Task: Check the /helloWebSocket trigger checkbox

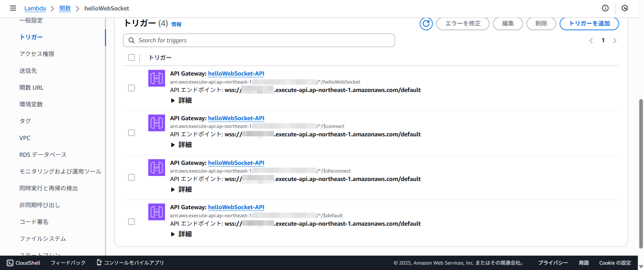Action: pos(131,88)
